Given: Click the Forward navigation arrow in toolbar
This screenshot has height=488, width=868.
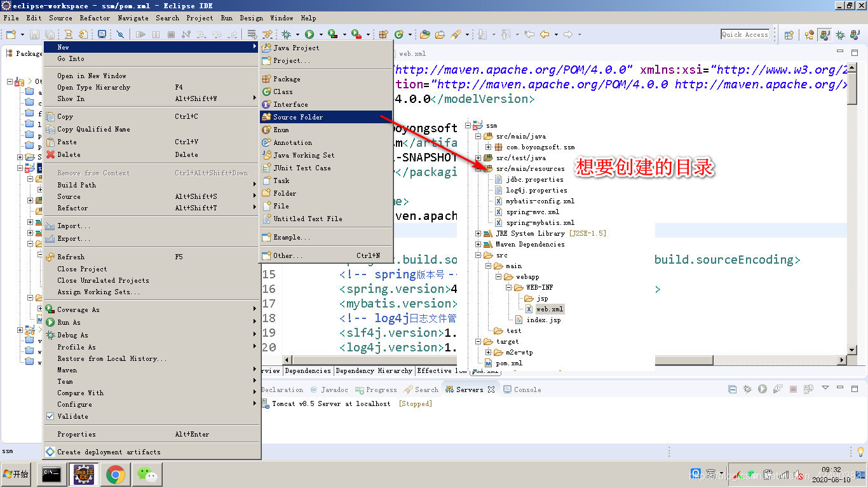Looking at the screenshot, I should [x=568, y=34].
